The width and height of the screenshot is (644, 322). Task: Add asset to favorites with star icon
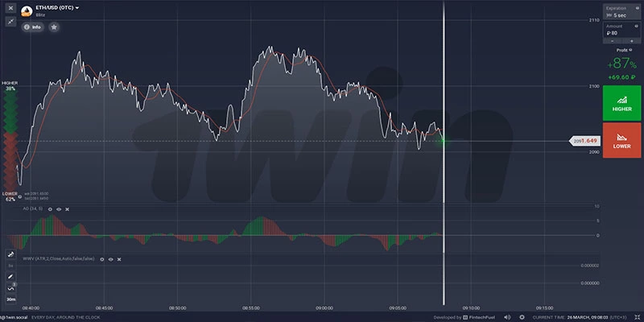coord(54,27)
